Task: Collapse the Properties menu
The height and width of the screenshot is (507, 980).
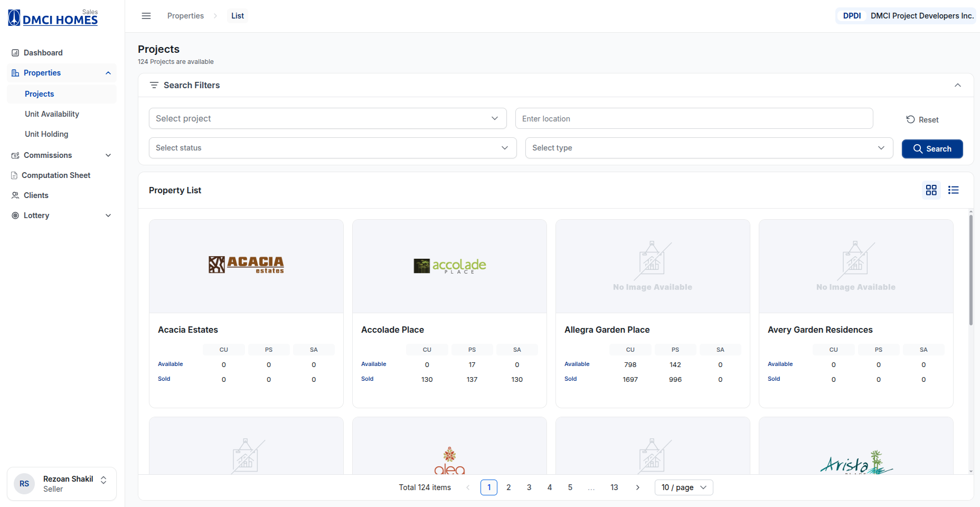Action: pos(108,73)
